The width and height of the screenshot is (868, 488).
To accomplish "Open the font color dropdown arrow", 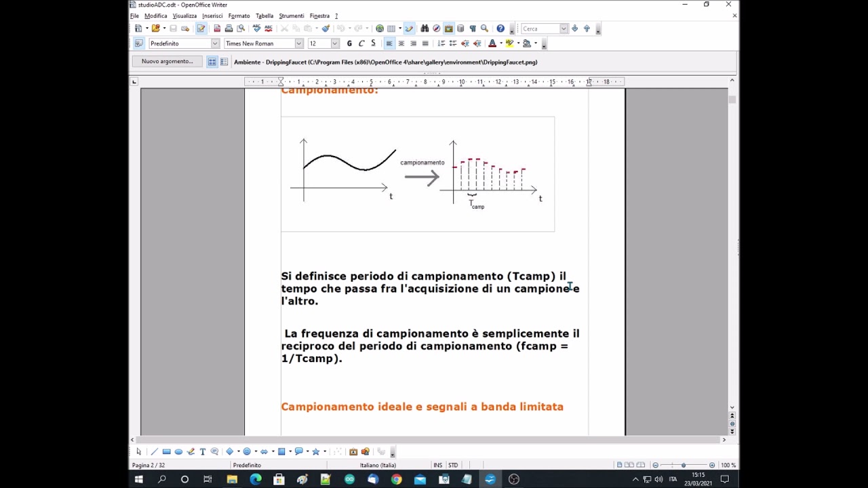I will 501,43.
